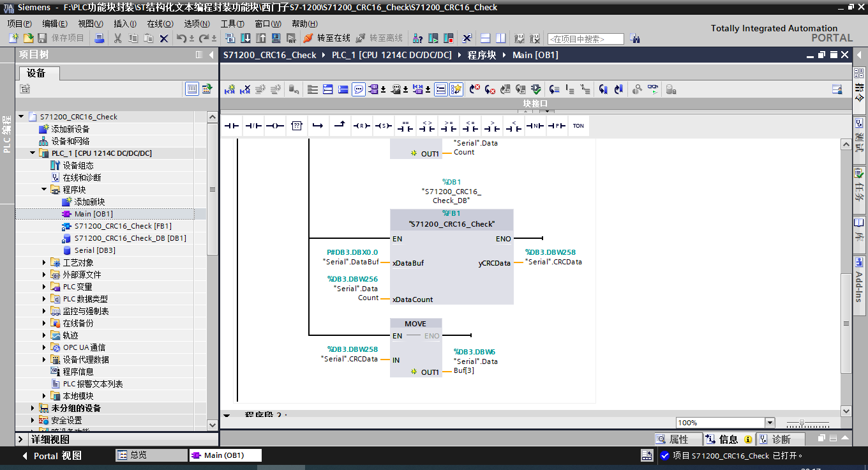868x470 pixels.
Task: Toggle details view in project tree
Action: click(x=21, y=439)
